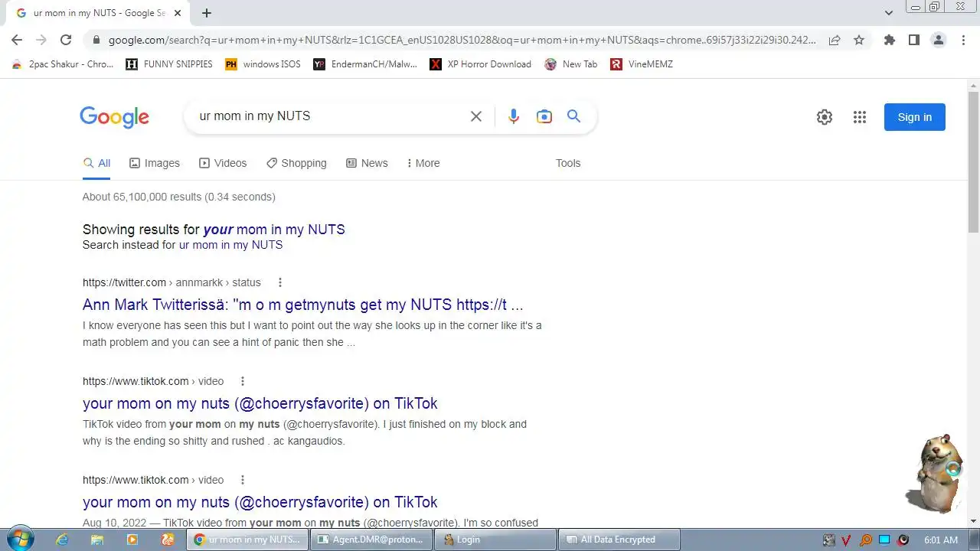This screenshot has height=551, width=980.
Task: Open Chrome extensions puzzle icon
Action: coord(890,40)
